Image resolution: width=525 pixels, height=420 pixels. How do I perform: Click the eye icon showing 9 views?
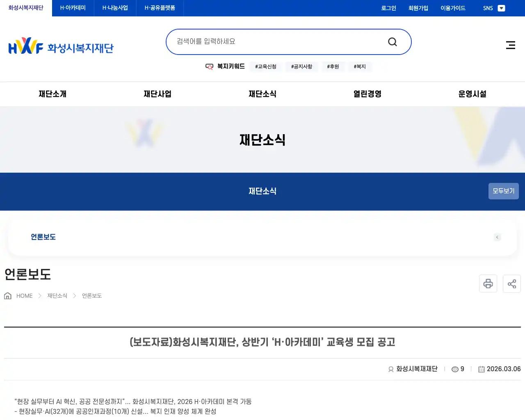pyautogui.click(x=455, y=369)
